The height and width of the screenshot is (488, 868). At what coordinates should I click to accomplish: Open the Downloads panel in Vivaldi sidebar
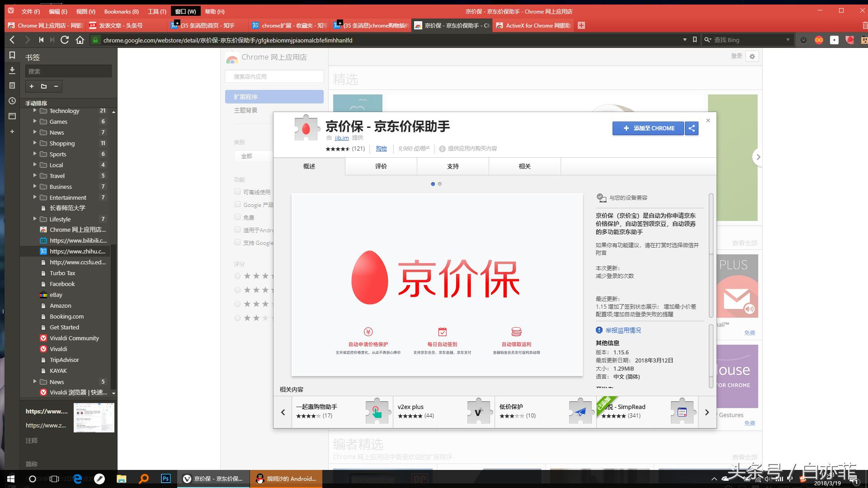12,71
